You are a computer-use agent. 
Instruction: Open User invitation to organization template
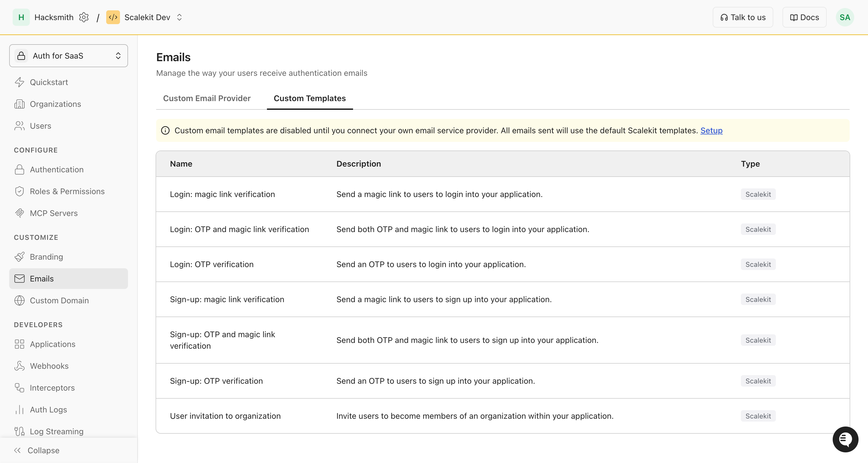[x=502, y=416]
